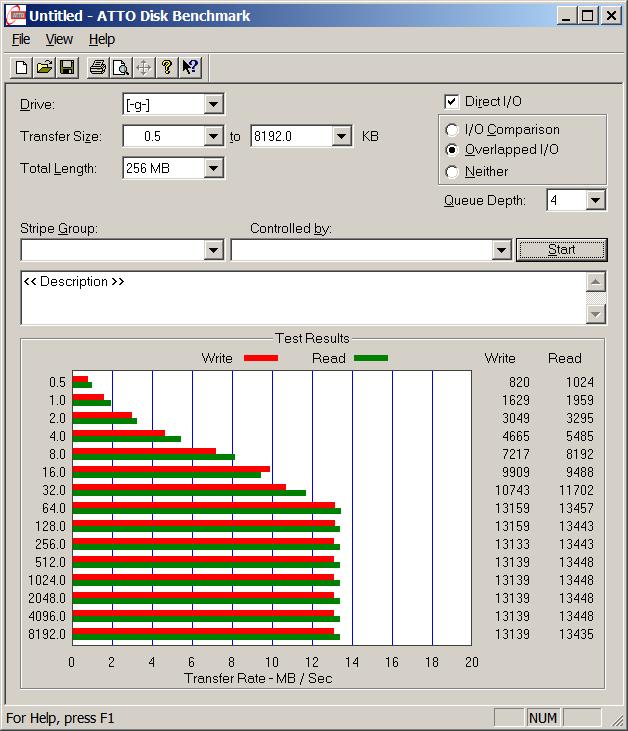The width and height of the screenshot is (628, 731).
Task: Click the read value 13435
Action: (x=576, y=634)
